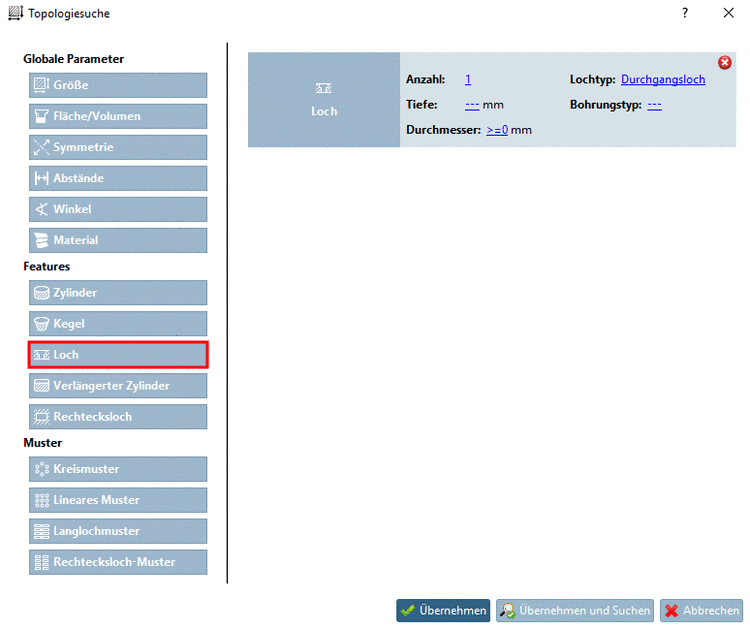This screenshot has height=629, width=750.
Task: Open help with the question mark
Action: [685, 13]
